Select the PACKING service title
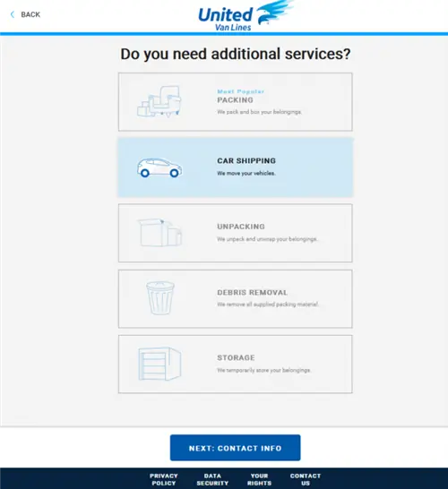This screenshot has width=448, height=489. (x=236, y=100)
